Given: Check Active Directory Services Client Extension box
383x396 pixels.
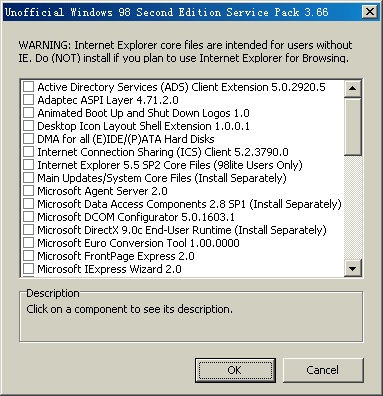Looking at the screenshot, I should click(x=28, y=87).
